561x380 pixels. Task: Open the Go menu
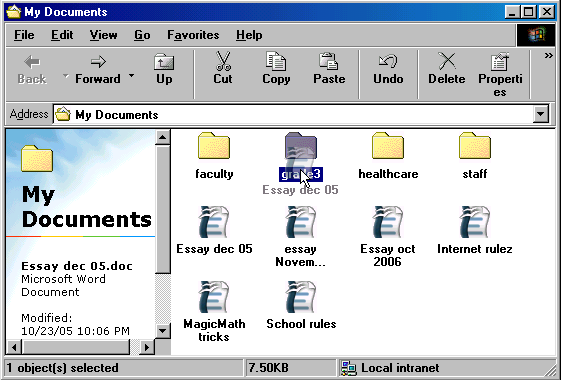pos(142,35)
